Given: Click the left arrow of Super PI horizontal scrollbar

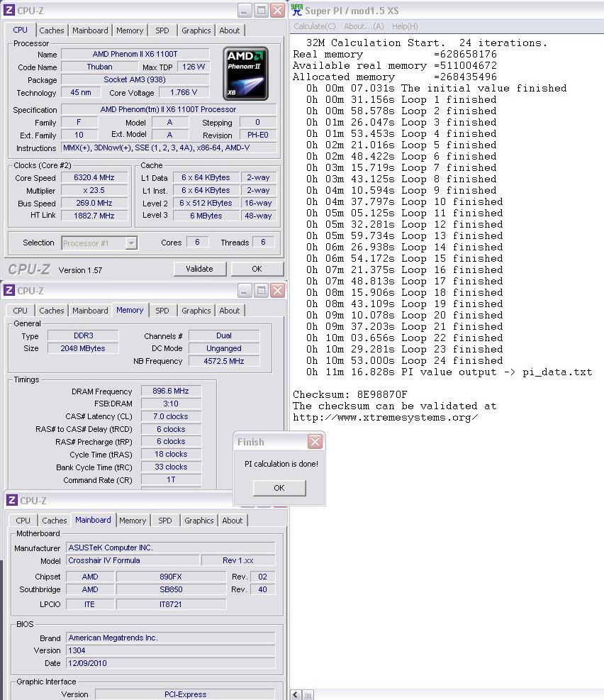Looking at the screenshot, I should click(x=296, y=694).
